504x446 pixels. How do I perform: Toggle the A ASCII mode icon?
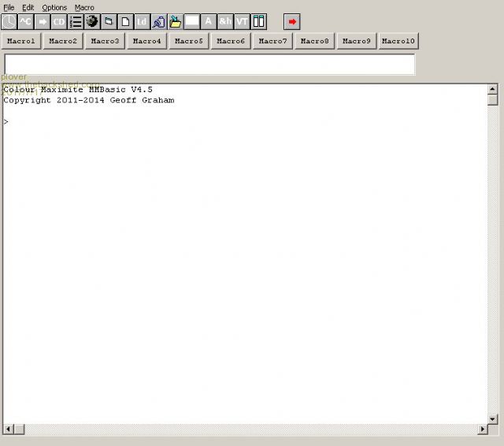209,22
